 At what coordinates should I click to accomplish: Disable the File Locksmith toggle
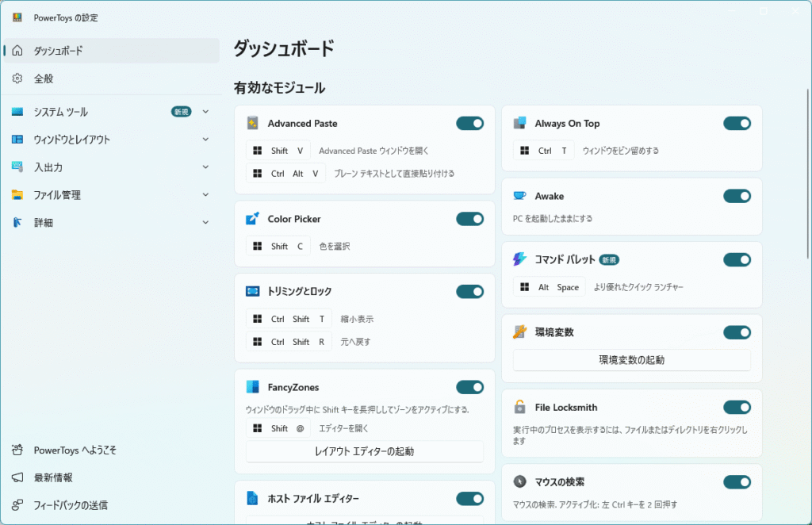pyautogui.click(x=737, y=408)
